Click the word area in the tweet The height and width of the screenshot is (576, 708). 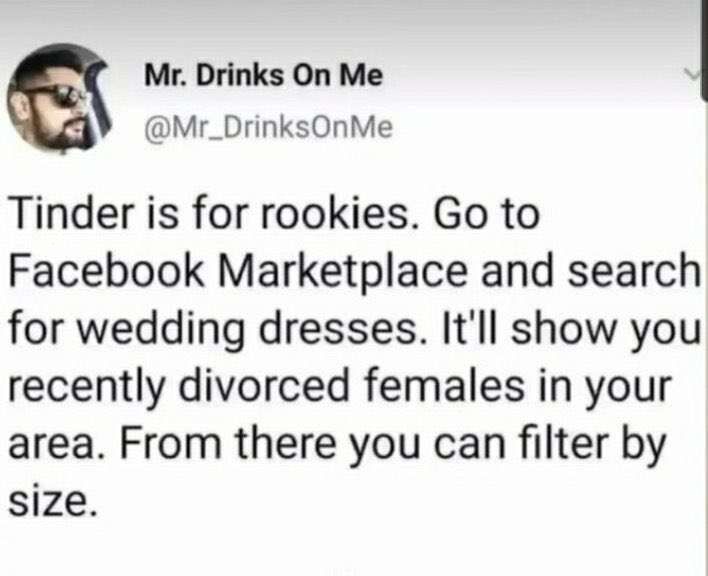[56, 441]
